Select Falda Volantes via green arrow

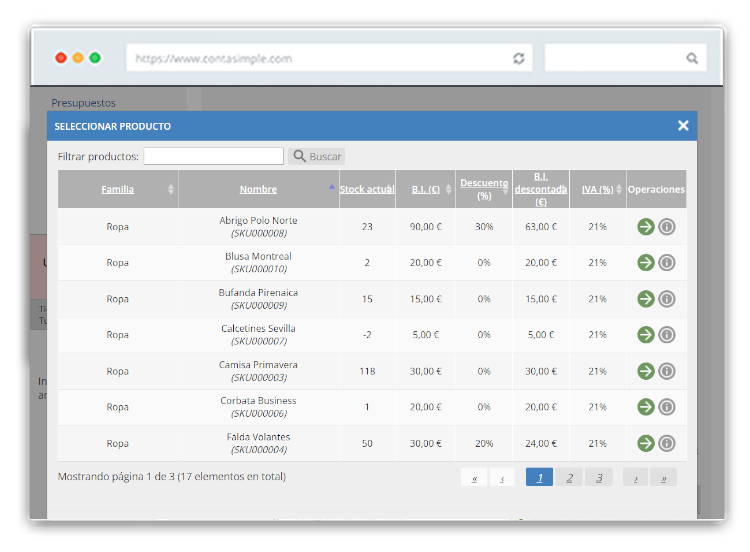coord(646,443)
